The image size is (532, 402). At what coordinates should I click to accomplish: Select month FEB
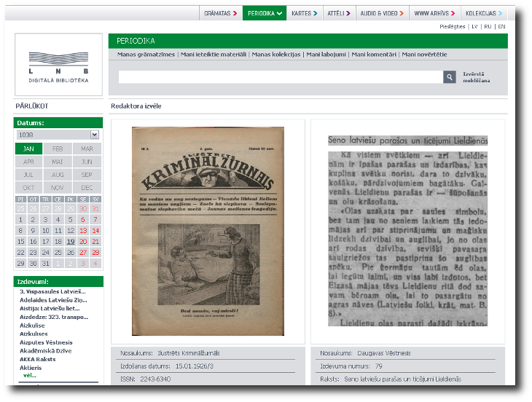coord(58,149)
